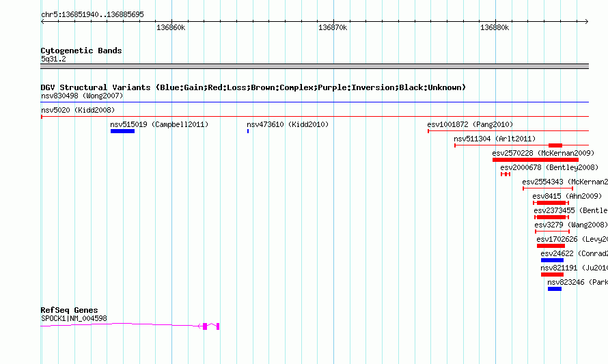Screen dimensions: 608x364
Task: Click the esv2570228 (McKernan2009) label
Action: [x=543, y=153]
